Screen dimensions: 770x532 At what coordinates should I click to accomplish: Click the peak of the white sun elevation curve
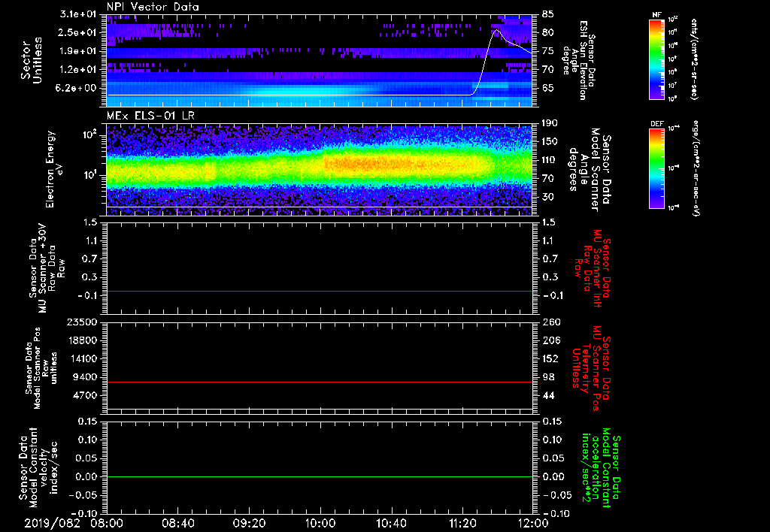tap(496, 31)
